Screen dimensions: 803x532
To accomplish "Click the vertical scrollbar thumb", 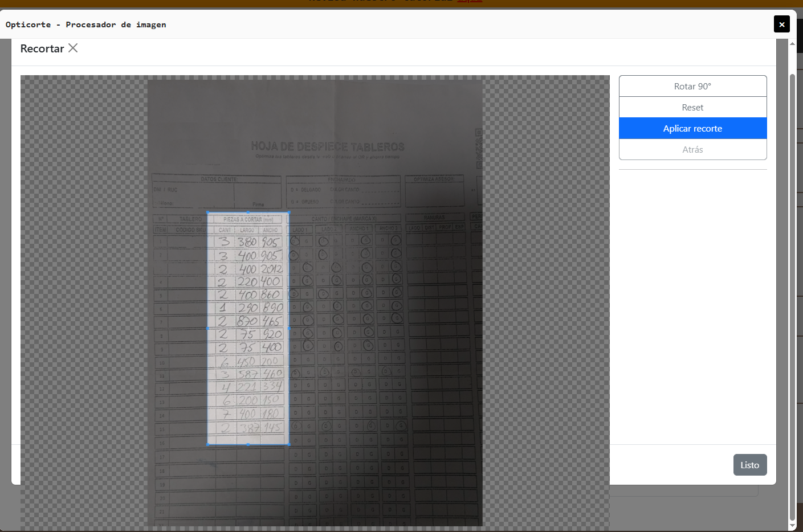I will [x=792, y=285].
